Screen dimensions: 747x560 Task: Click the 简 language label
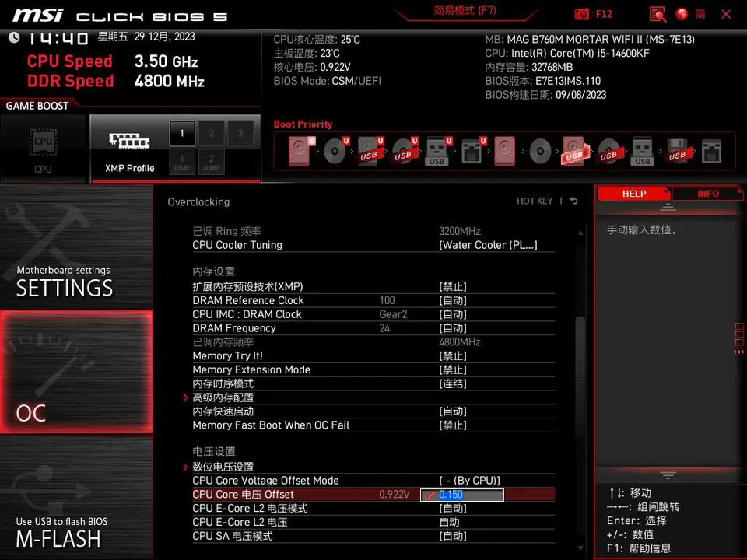[x=700, y=14]
